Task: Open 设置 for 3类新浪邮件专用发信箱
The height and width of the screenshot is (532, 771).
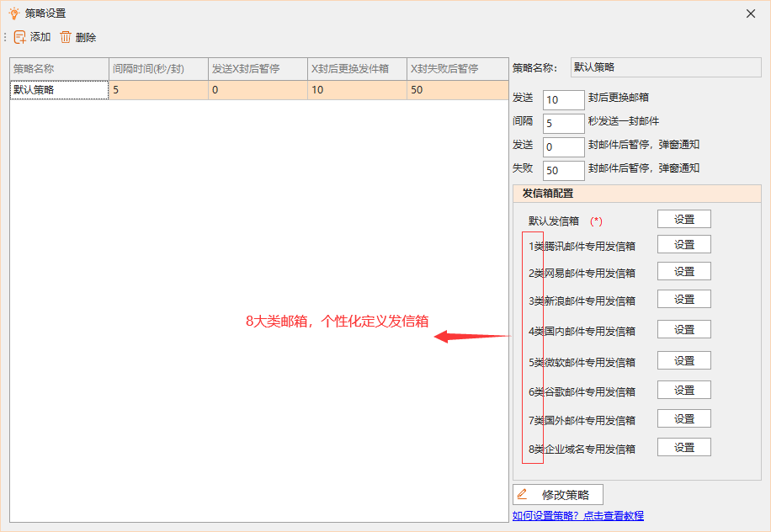Action: 684,299
